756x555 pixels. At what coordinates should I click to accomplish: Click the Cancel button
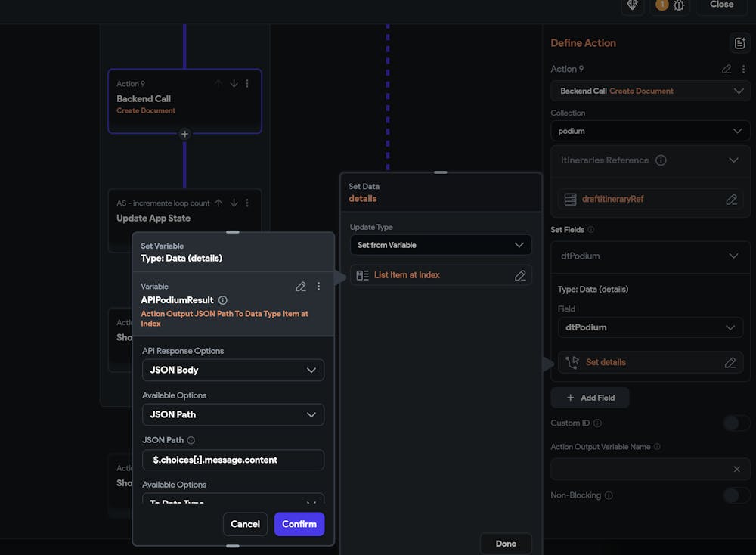tap(246, 524)
